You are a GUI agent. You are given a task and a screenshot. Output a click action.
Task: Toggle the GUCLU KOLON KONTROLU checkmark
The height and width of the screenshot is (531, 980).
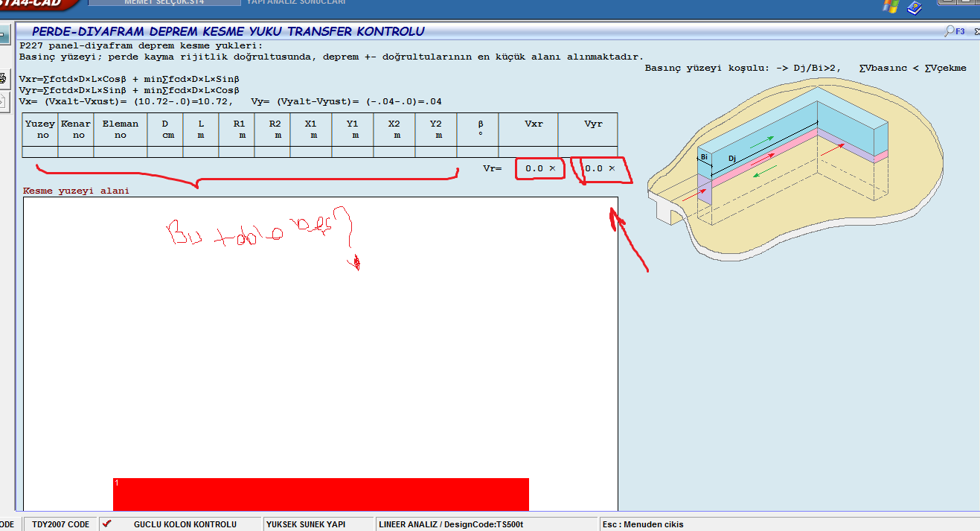107,524
